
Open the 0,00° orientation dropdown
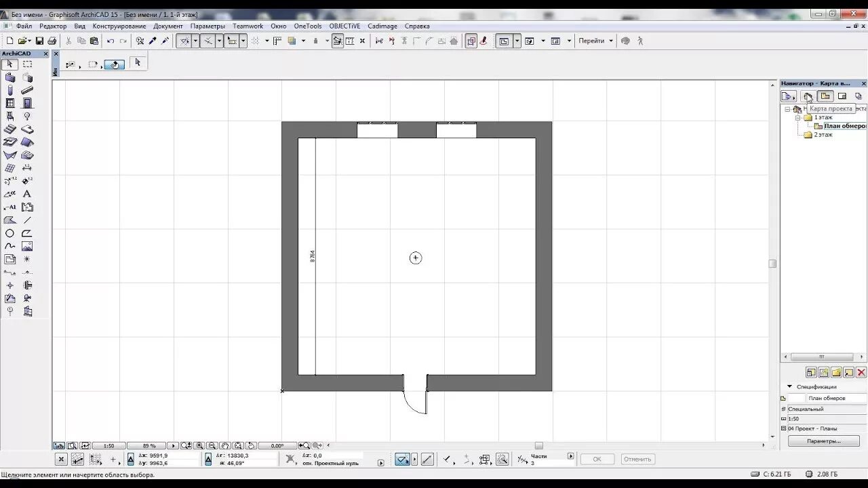pyautogui.click(x=277, y=445)
